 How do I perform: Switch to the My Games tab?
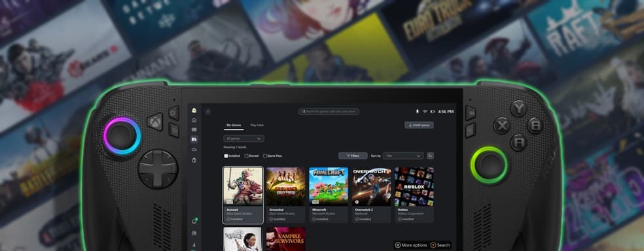coord(234,125)
